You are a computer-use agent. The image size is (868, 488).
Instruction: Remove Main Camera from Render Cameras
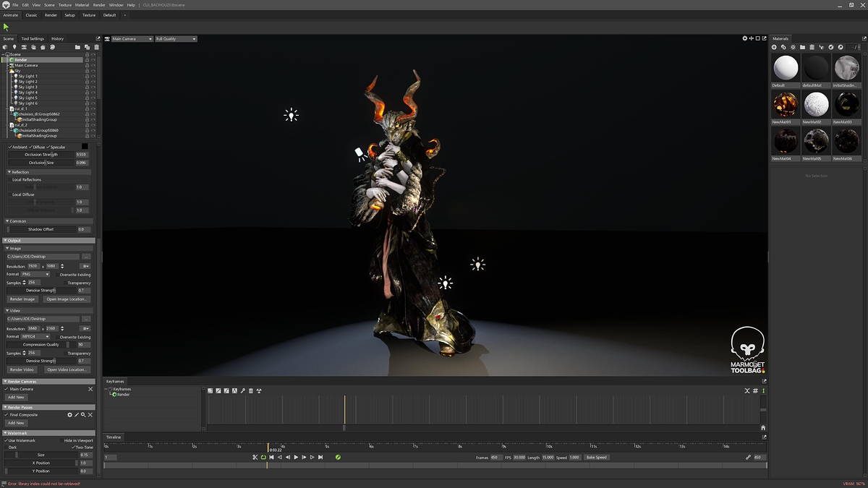click(90, 389)
